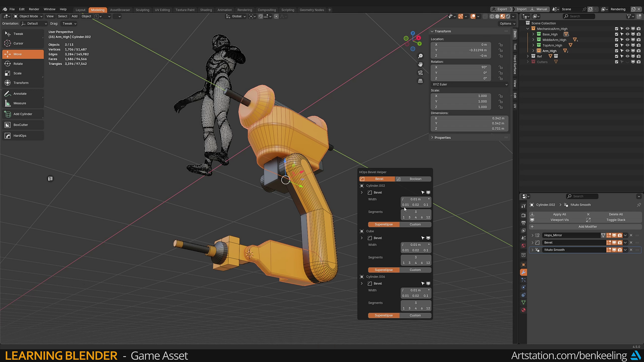644x362 pixels.
Task: Select Custom profile for Cylinder.006 bevel
Action: (x=415, y=315)
